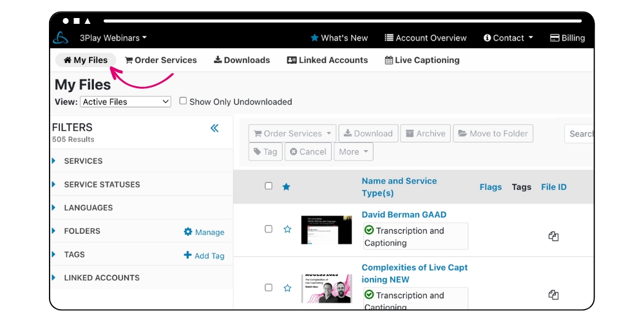
Task: Star the David Berman GAAD file
Action: coord(287,229)
